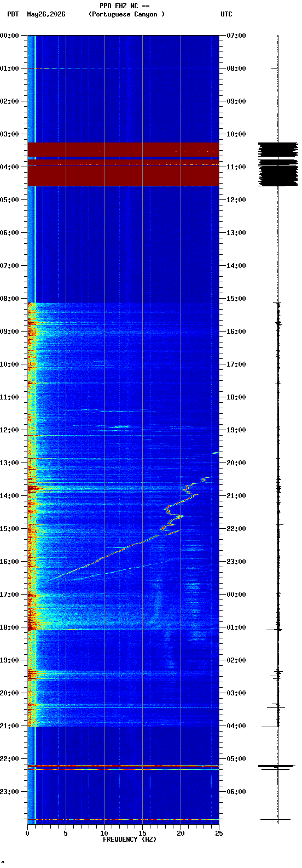Click the PDT axis '21:00' label

click(x=9, y=726)
